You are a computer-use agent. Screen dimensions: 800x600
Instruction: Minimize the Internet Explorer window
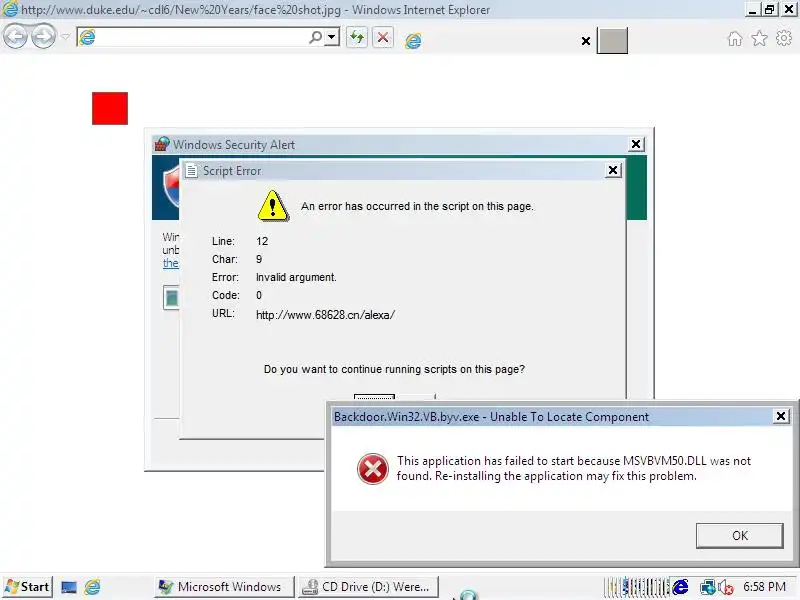pos(753,10)
